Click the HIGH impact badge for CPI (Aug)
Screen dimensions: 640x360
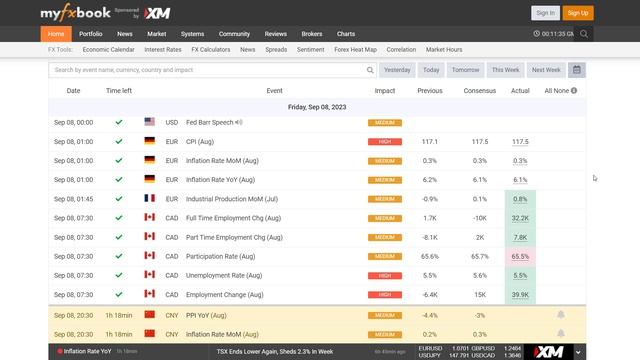point(384,142)
